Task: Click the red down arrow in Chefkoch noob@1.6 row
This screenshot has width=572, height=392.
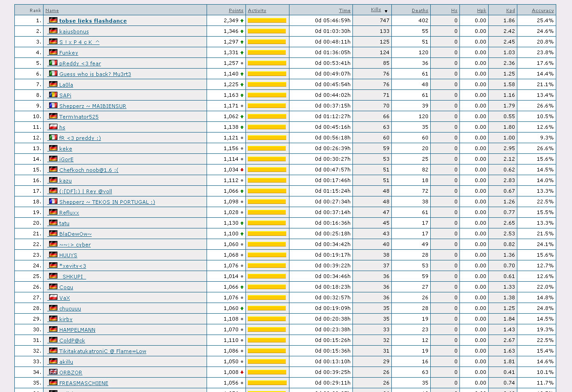Action: tap(242, 170)
